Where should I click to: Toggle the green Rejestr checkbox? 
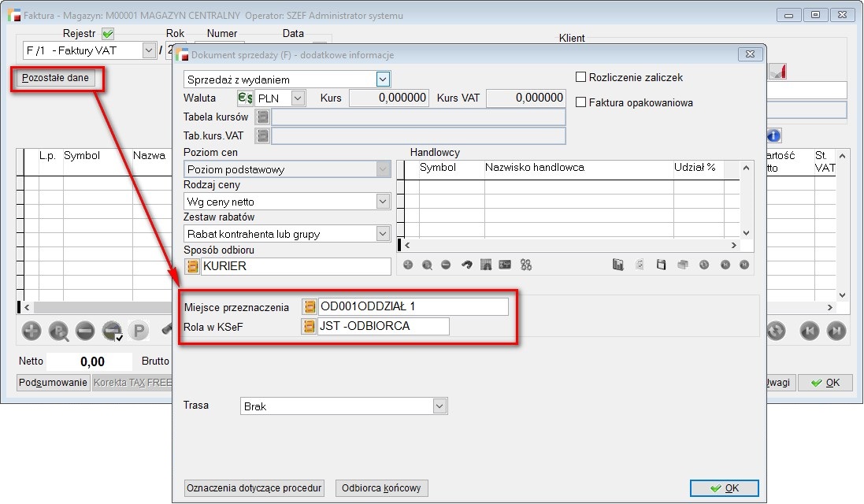108,34
